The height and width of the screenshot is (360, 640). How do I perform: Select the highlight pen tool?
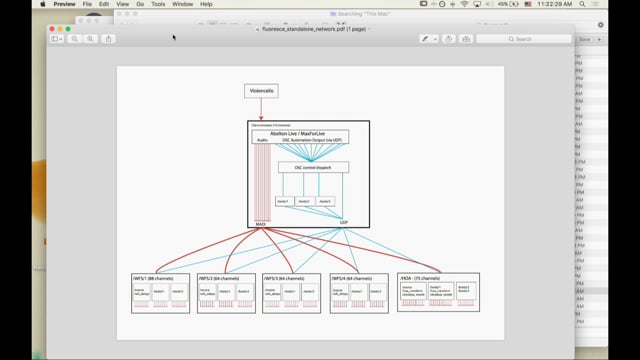point(425,39)
